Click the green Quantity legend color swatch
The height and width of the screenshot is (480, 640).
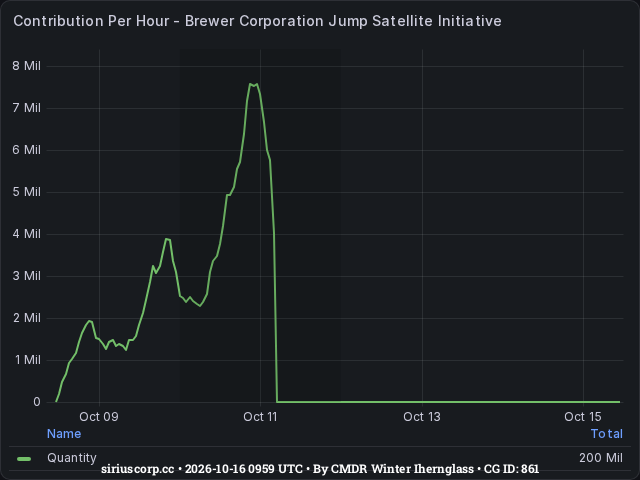point(24,459)
